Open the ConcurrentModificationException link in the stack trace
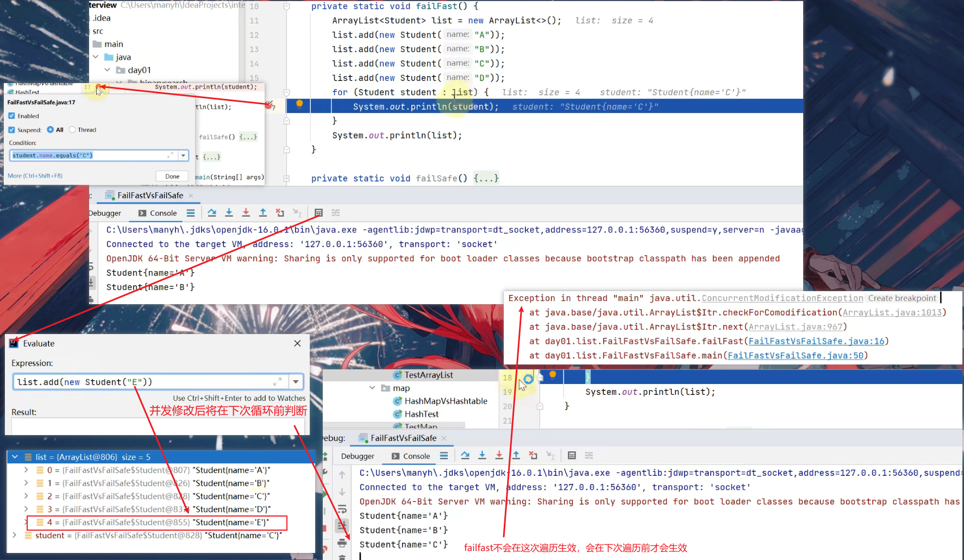Screen dimensions: 964x560 (783, 298)
